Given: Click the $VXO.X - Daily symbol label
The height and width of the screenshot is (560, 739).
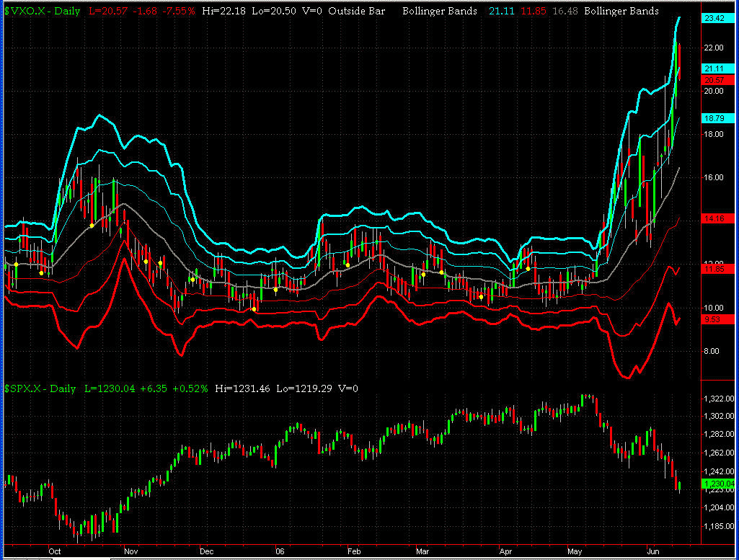Looking at the screenshot, I should click(x=43, y=11).
